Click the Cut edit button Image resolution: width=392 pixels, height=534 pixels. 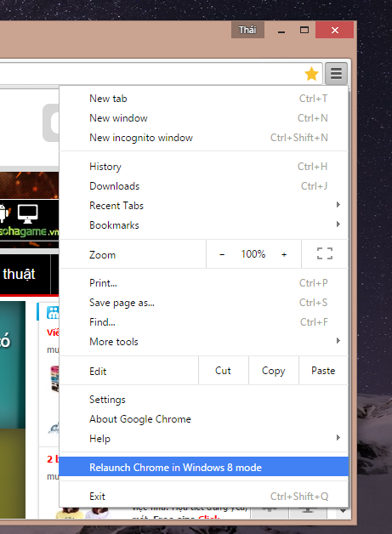(x=224, y=371)
